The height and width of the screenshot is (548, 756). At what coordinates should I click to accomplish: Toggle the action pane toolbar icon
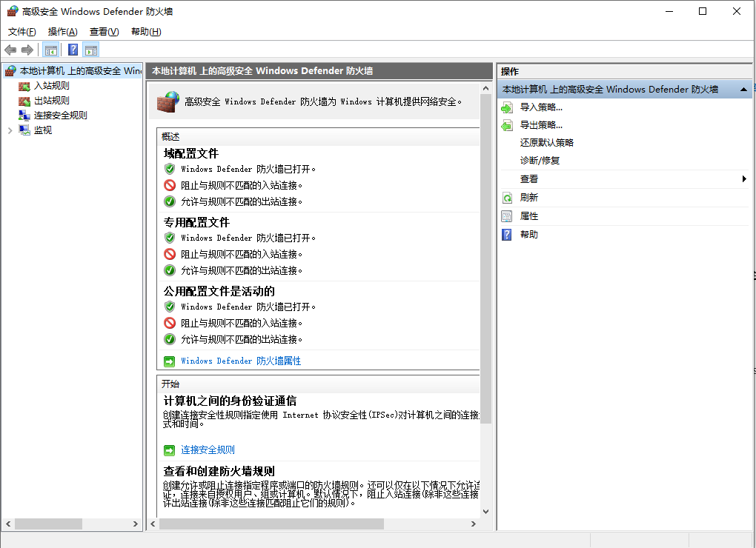(91, 50)
